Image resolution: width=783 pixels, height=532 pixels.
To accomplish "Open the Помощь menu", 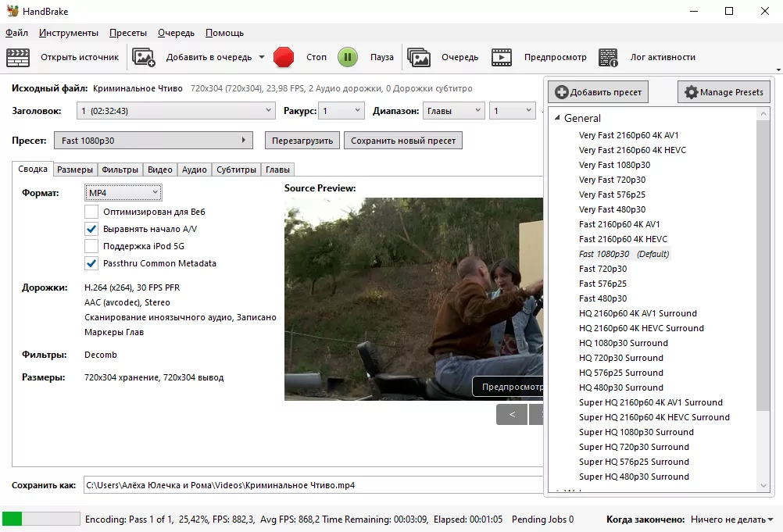I will pos(225,33).
